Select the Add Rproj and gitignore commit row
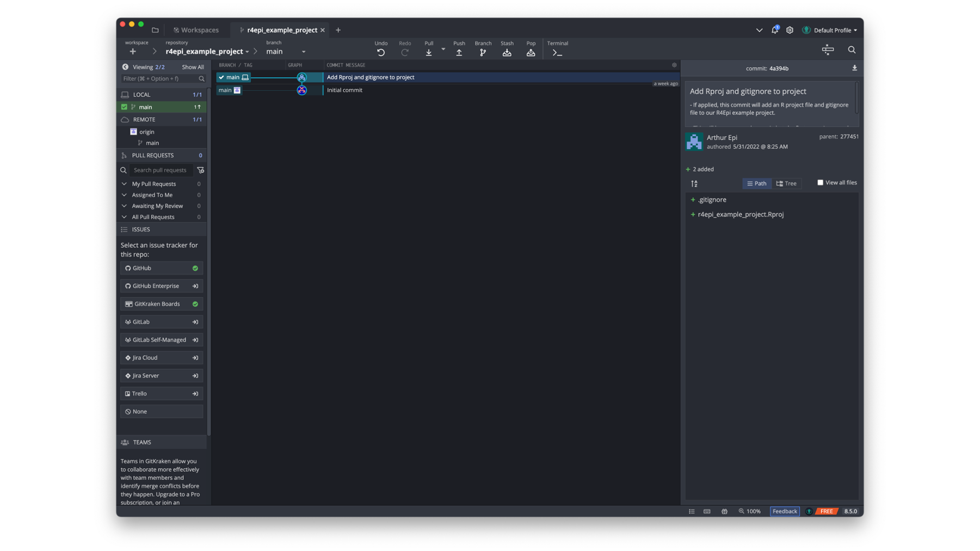Screen dimensions: 980x551 point(447,77)
